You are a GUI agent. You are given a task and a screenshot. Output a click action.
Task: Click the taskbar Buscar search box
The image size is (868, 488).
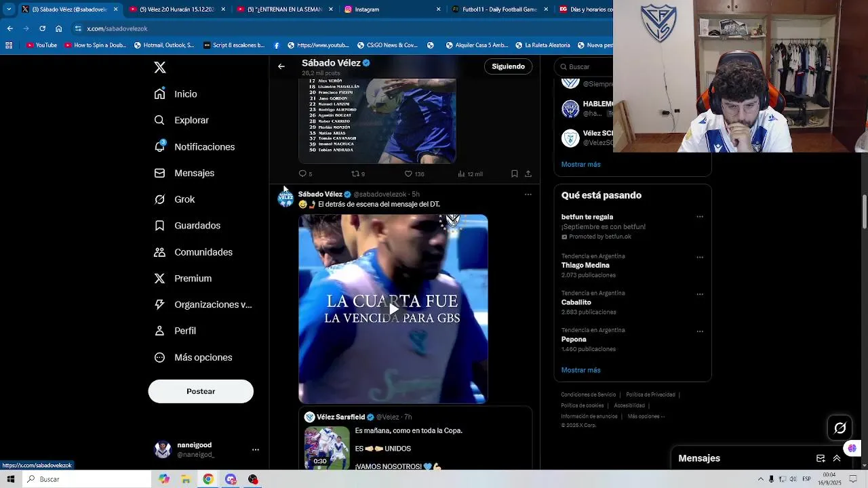click(87, 479)
